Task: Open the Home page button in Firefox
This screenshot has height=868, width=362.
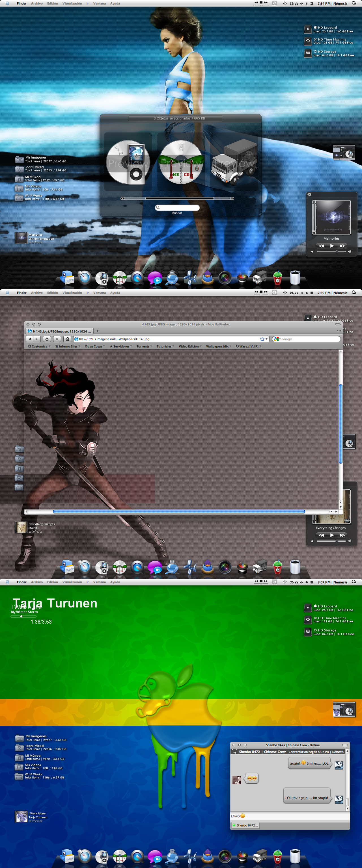Action: click(x=67, y=339)
